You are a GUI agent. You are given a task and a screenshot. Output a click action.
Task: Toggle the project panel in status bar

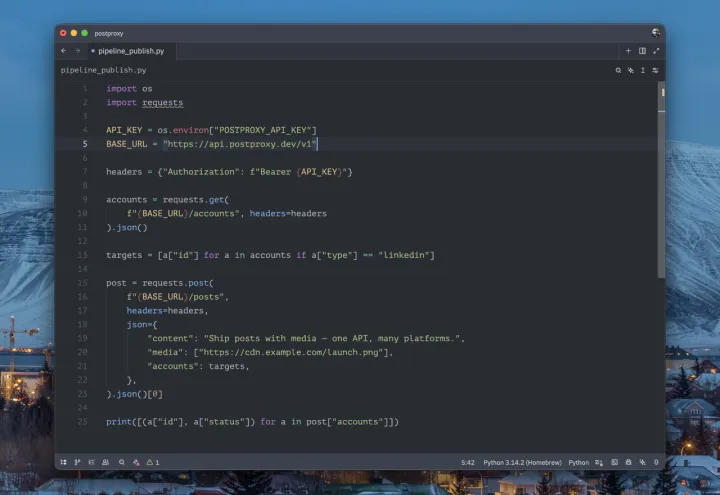[x=63, y=462]
